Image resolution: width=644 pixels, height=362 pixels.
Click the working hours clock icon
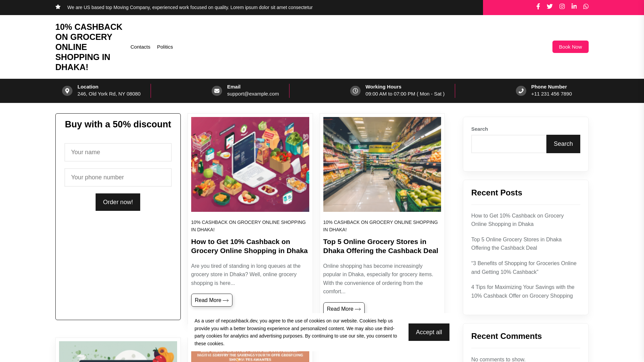(x=355, y=91)
